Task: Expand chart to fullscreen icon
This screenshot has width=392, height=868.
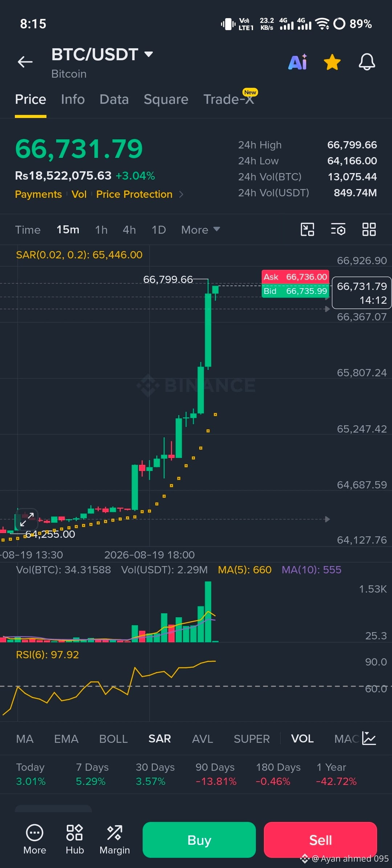Action: pos(27,519)
